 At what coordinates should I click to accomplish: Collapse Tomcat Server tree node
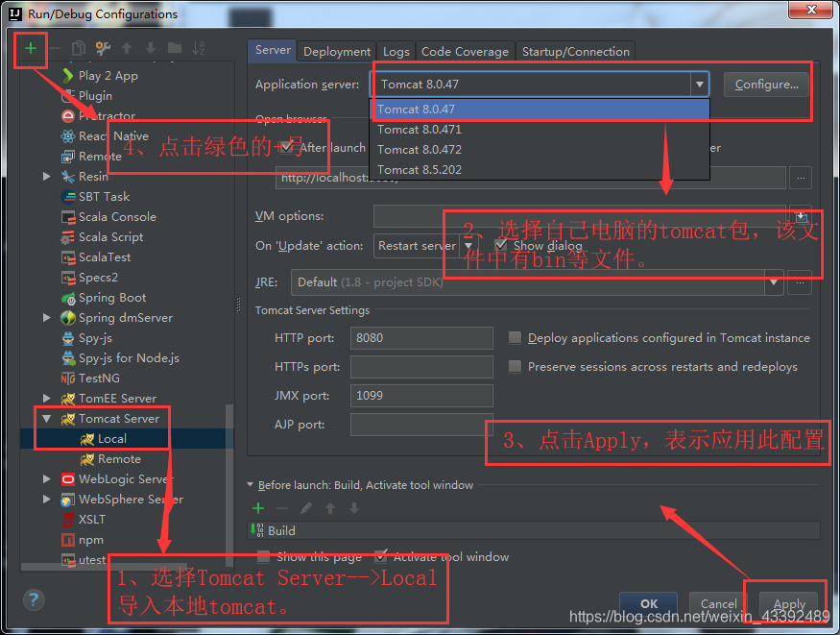coord(47,419)
